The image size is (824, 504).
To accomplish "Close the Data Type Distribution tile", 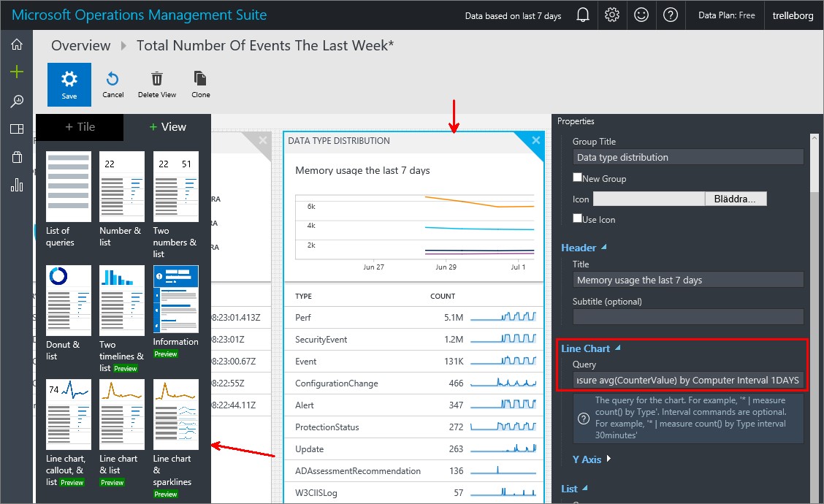I will click(535, 140).
